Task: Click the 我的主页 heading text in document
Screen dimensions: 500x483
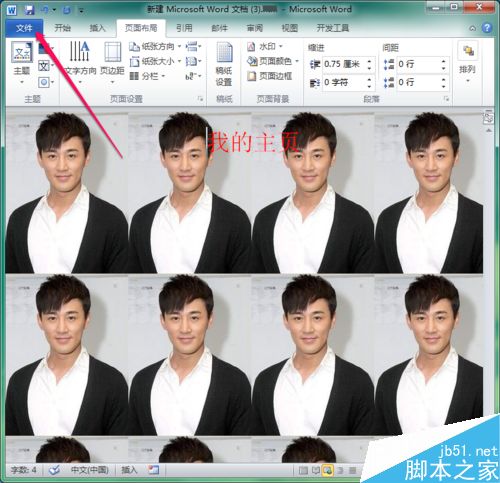Action: coord(254,142)
